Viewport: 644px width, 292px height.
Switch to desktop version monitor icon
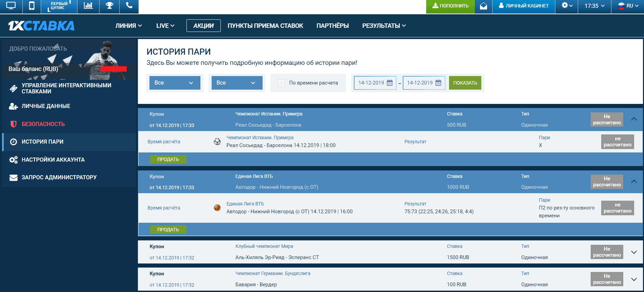pyautogui.click(x=11, y=6)
